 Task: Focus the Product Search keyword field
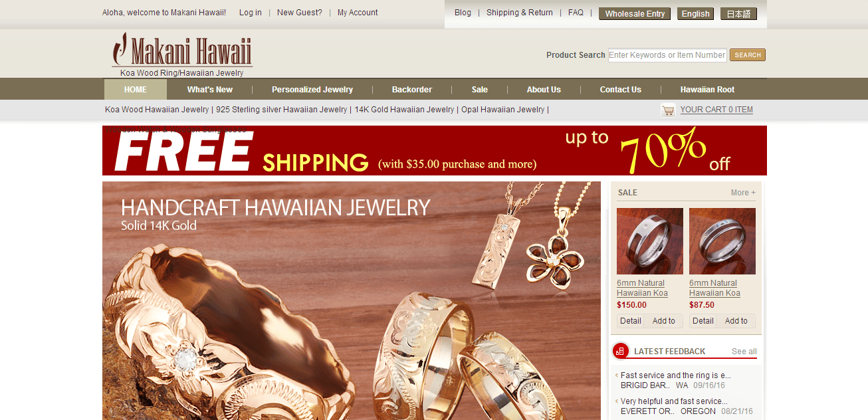(x=668, y=55)
